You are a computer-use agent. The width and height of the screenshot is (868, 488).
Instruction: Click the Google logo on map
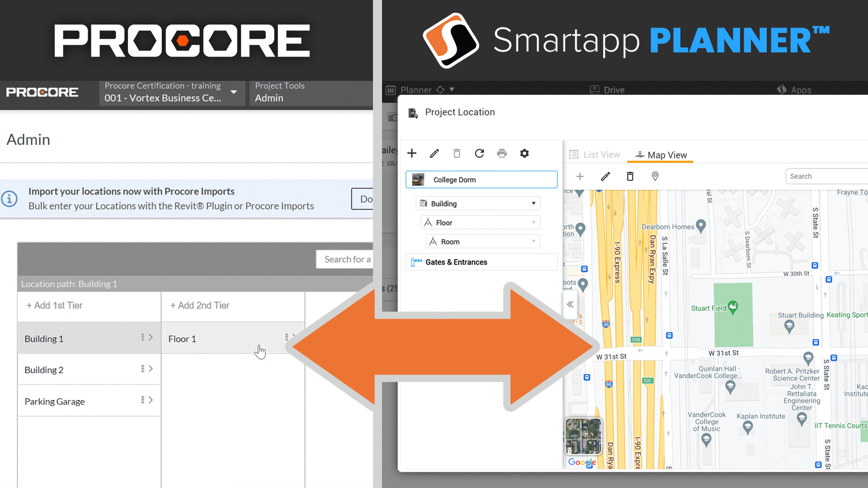pyautogui.click(x=582, y=462)
